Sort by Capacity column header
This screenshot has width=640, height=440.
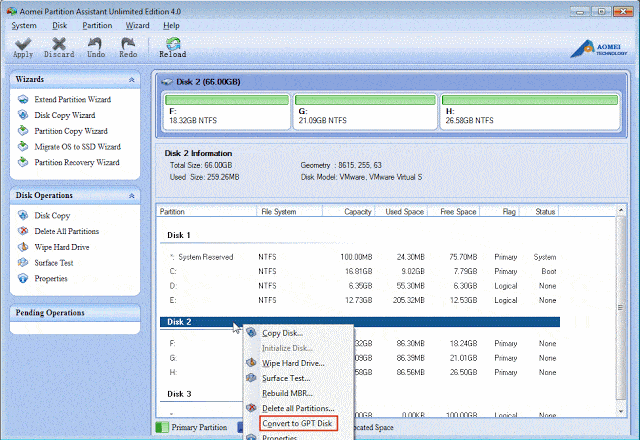pyautogui.click(x=348, y=211)
